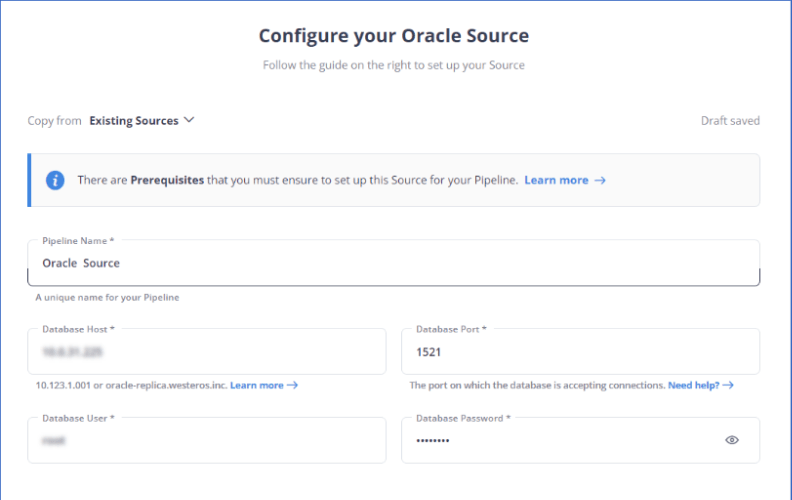The width and height of the screenshot is (792, 500).
Task: Click the blue info icon in banner
Action: tap(55, 180)
